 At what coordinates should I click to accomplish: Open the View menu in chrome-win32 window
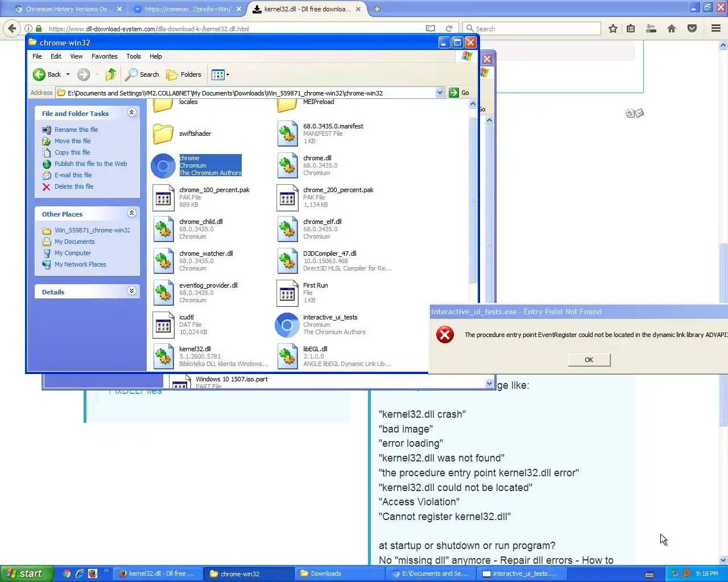76,56
